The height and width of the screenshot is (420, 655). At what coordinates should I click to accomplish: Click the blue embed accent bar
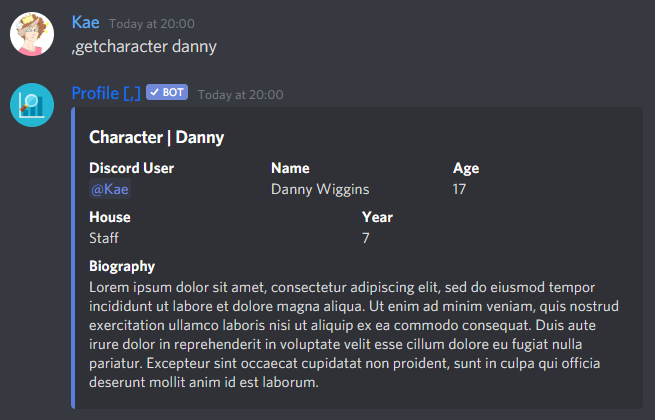tap(73, 258)
